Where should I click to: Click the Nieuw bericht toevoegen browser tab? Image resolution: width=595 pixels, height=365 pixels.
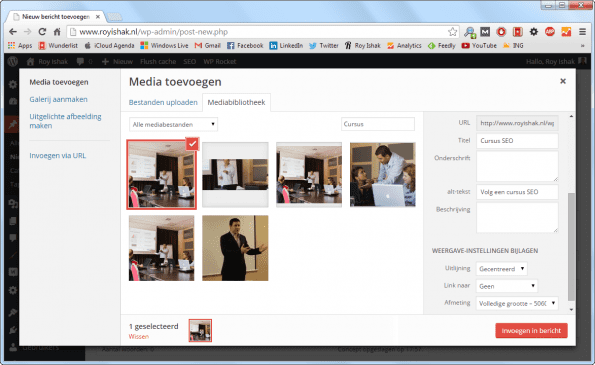(x=56, y=17)
